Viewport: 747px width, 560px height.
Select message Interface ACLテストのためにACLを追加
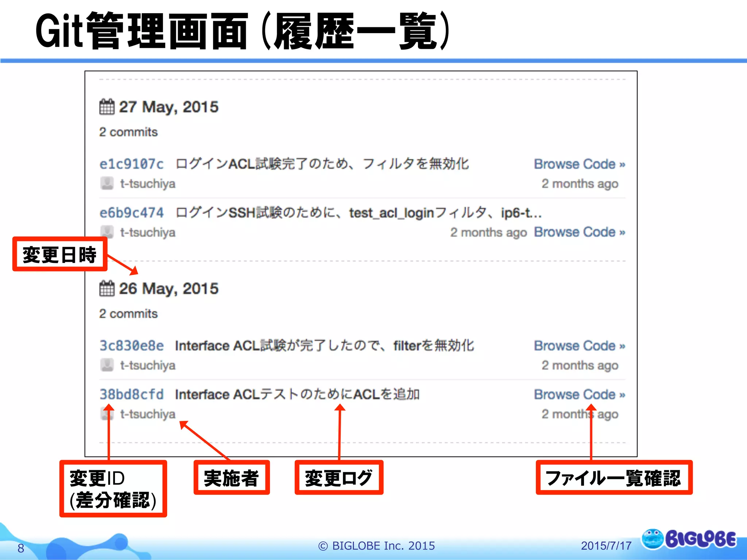[297, 394]
